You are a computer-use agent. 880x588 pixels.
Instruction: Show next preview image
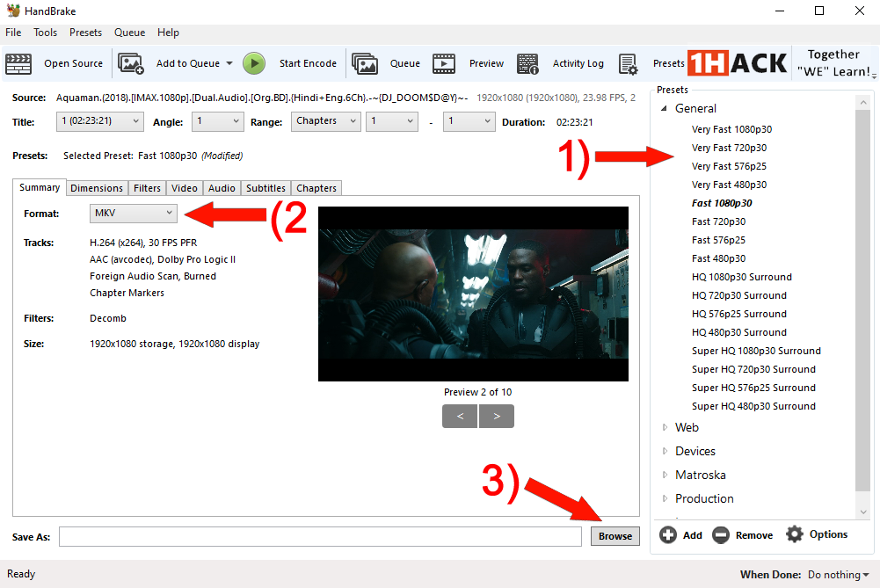click(497, 416)
